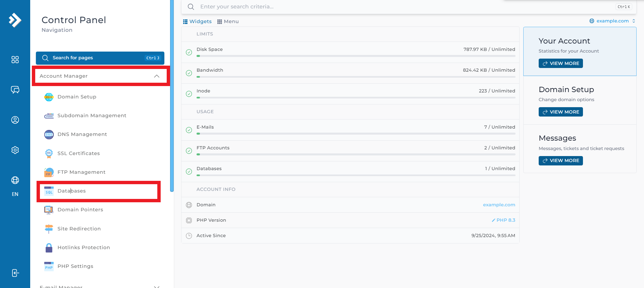Click the Disk Space usage progress bar
Image resolution: width=644 pixels, height=288 pixels.
pos(356,56)
